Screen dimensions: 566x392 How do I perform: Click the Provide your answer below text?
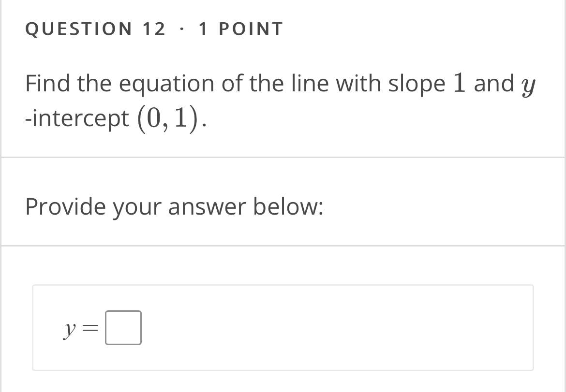(176, 206)
